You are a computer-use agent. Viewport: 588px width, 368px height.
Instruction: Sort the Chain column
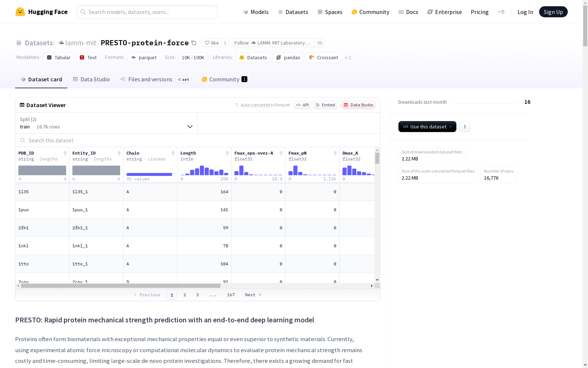tap(173, 153)
